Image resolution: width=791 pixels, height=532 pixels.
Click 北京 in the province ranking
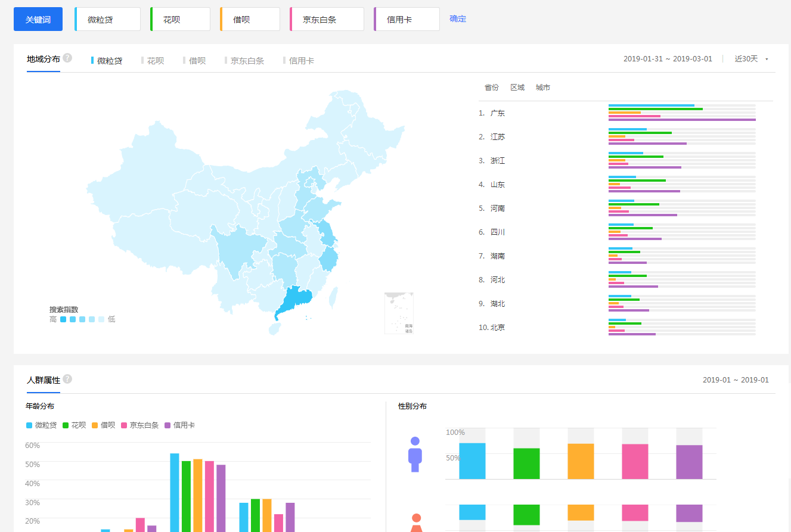(x=498, y=328)
